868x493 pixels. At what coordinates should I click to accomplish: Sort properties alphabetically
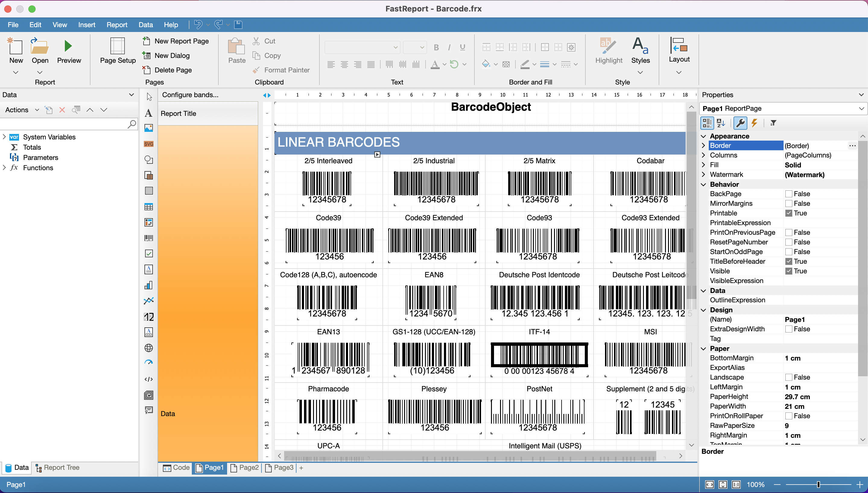point(721,123)
